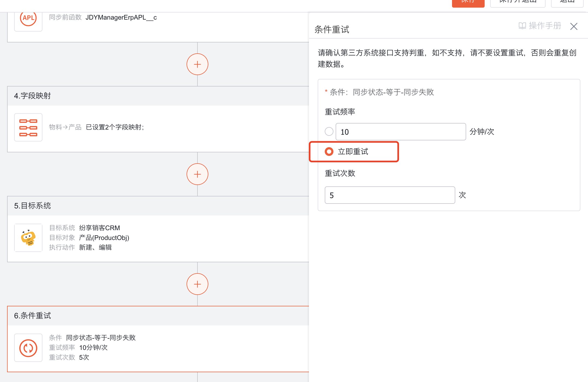Click the APL 同步前函数 icon
This screenshot has height=382, width=588.
(x=28, y=19)
